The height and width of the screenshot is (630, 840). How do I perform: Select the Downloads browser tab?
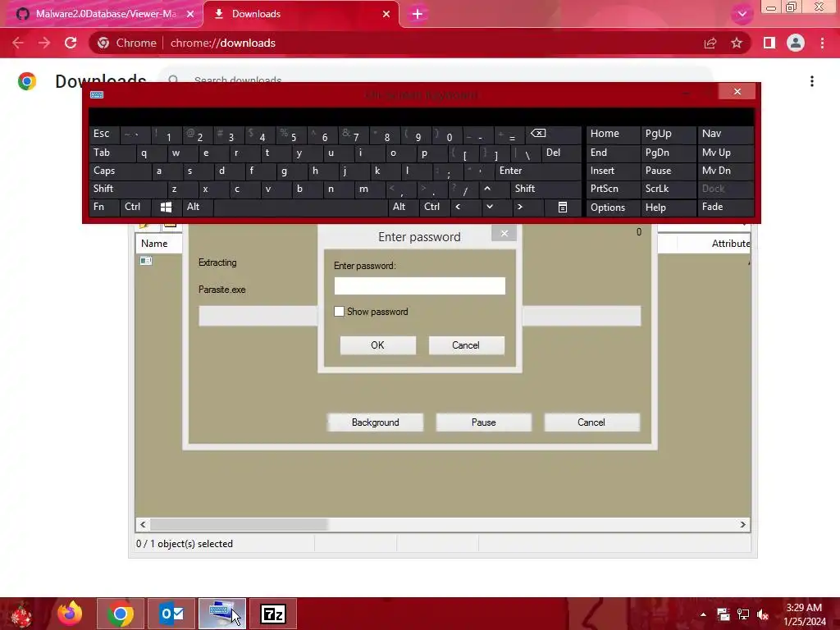pyautogui.click(x=300, y=14)
